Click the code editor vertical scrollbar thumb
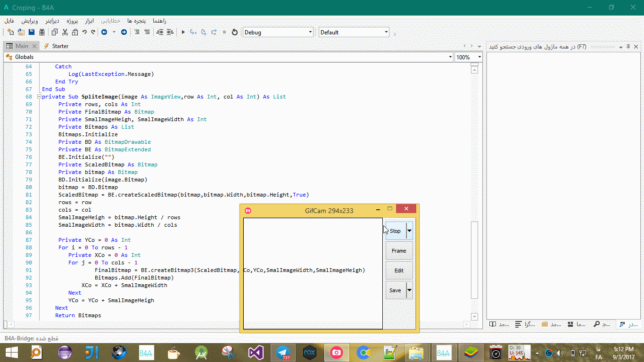 (x=474, y=259)
